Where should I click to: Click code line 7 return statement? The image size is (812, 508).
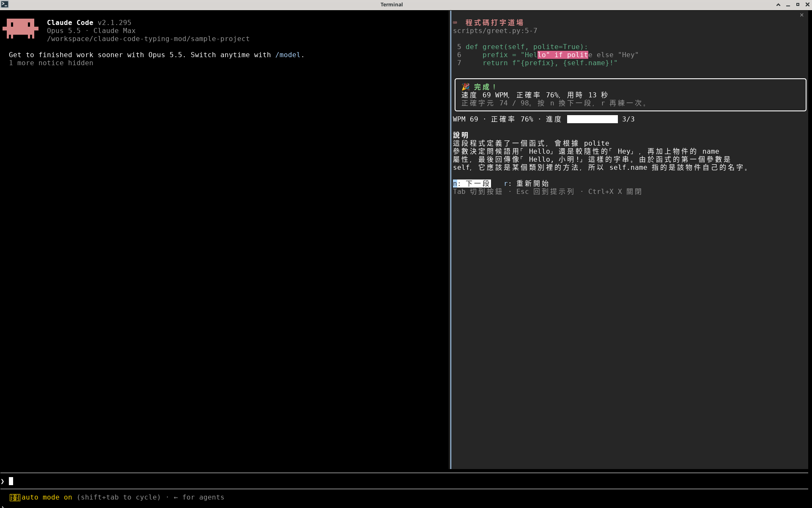tap(550, 63)
